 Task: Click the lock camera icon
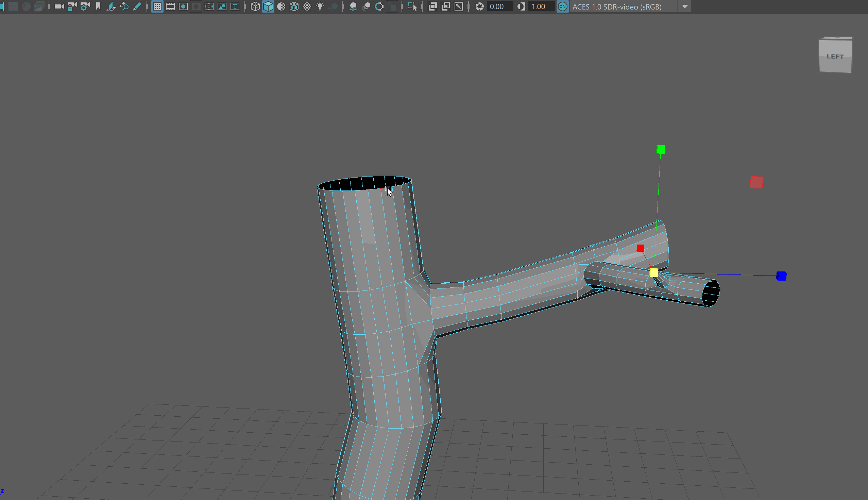coord(72,6)
